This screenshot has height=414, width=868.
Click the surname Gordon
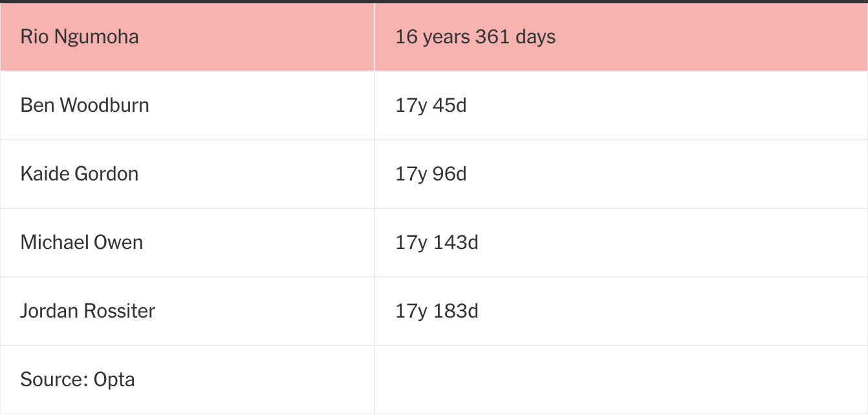(107, 174)
